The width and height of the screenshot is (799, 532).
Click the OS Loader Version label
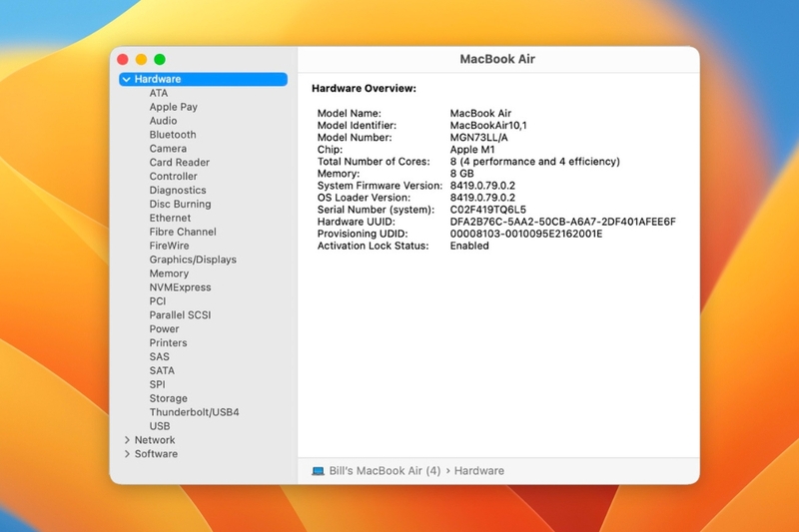pos(364,198)
